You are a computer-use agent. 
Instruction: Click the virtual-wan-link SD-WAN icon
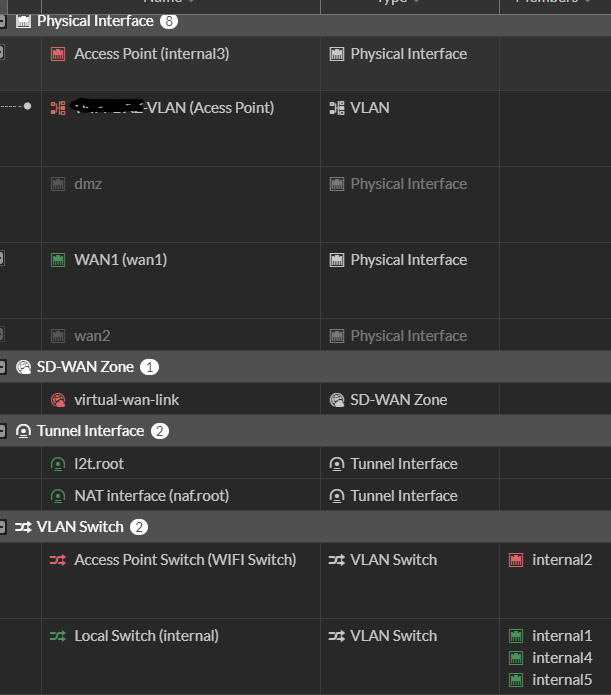tap(58, 400)
